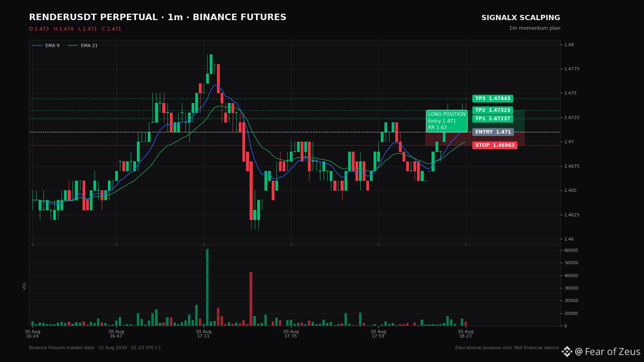Click the Binance Futures market data footer
The image size is (644, 362).
(x=95, y=348)
